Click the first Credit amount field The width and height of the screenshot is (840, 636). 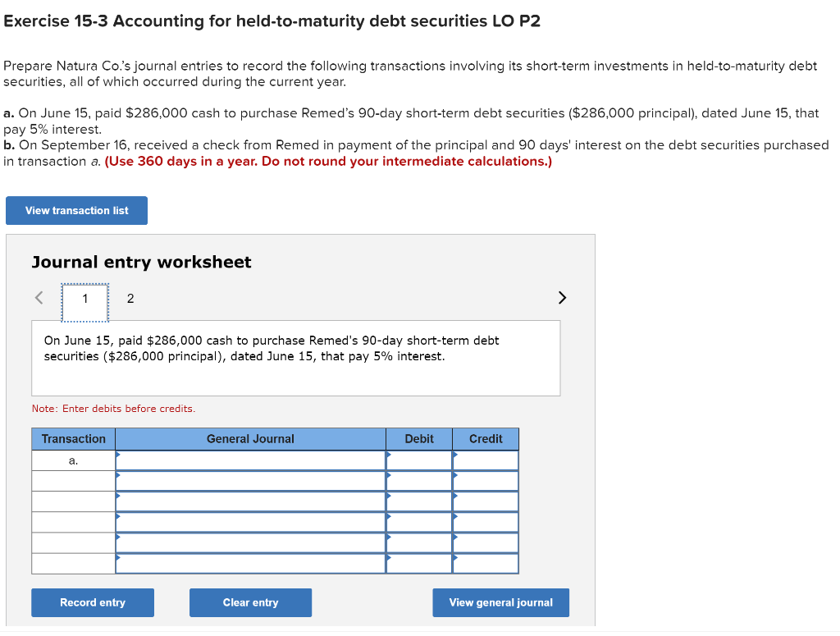486,460
